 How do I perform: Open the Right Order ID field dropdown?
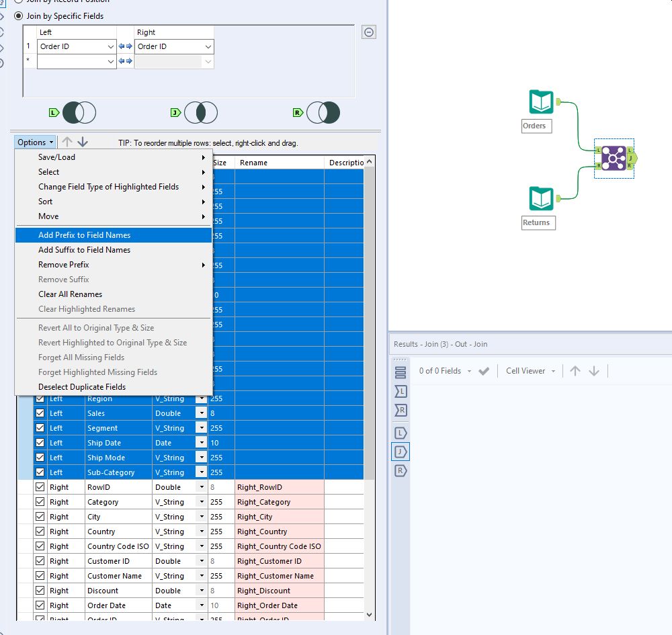208,46
